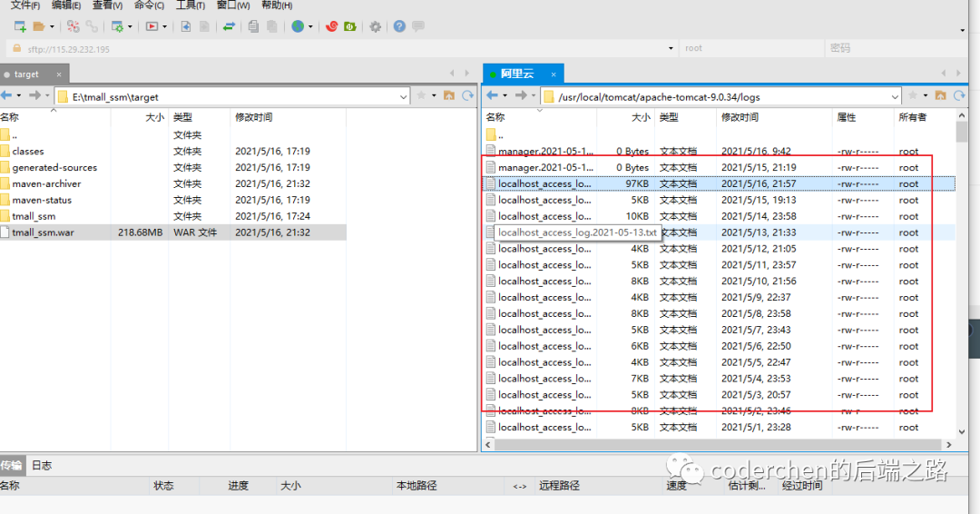The image size is (980, 514).
Task: Expand the E:\tmall_ssm\target path dropdown
Action: (403, 97)
